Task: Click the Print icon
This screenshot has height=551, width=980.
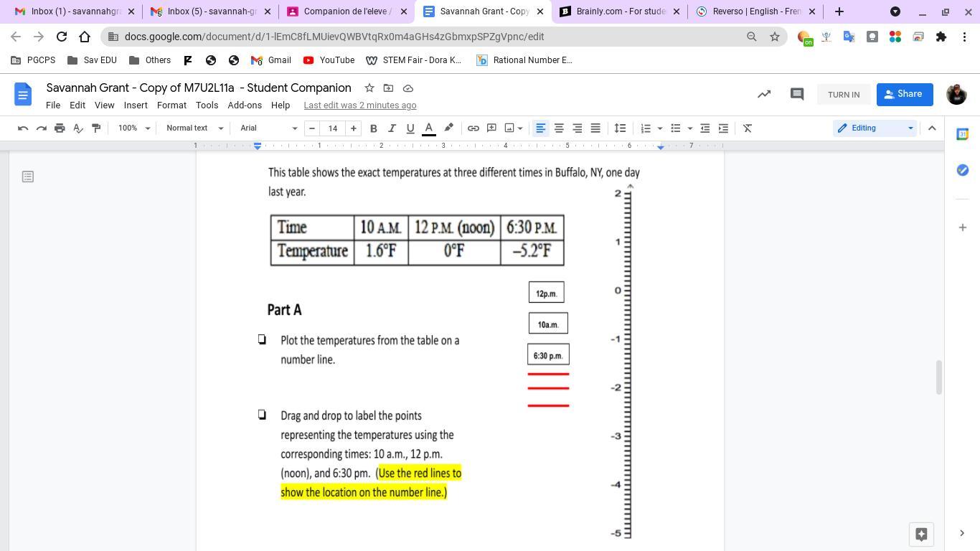Action: 60,128
